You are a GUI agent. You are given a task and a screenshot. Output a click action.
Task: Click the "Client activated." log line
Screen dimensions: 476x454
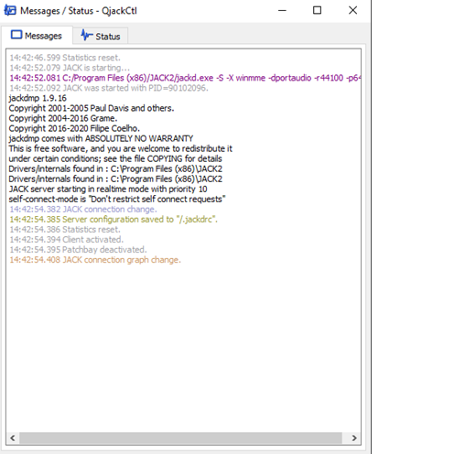point(67,239)
